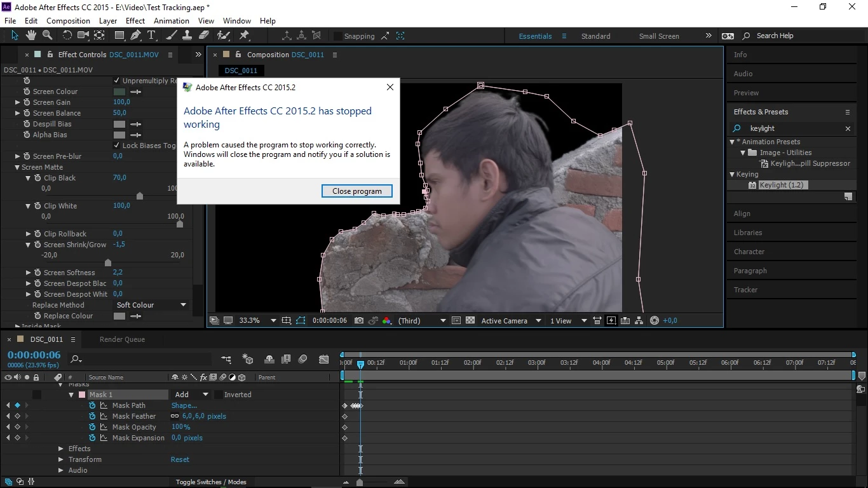Select the Horizontal Type tool
Screen dimensions: 868x488
151,36
